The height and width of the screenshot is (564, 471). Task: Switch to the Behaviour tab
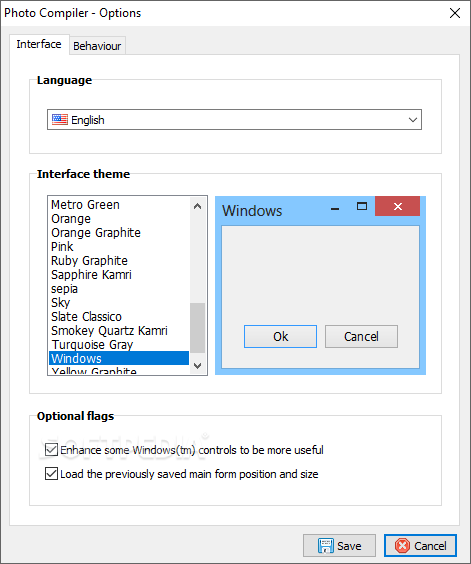click(x=97, y=46)
